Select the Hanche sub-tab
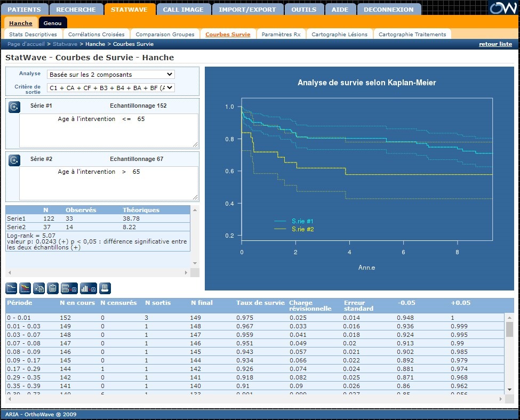 [x=21, y=23]
